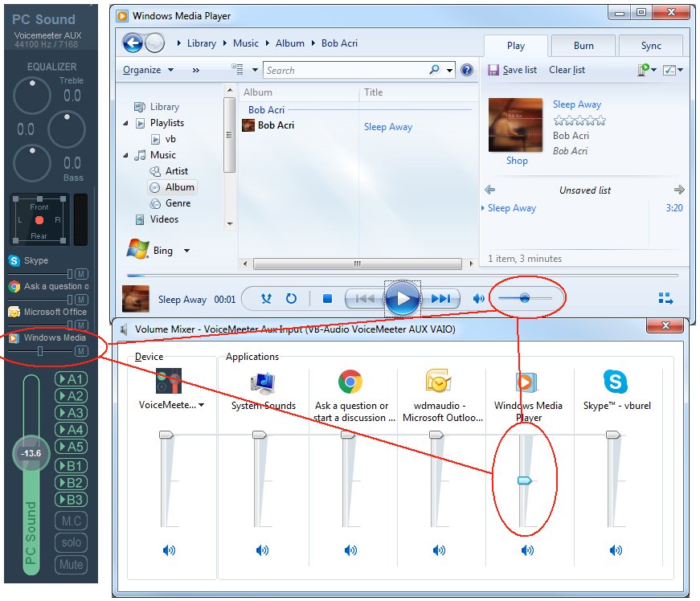Open the Shop link under the album art
The height and width of the screenshot is (601, 700).
[x=516, y=161]
